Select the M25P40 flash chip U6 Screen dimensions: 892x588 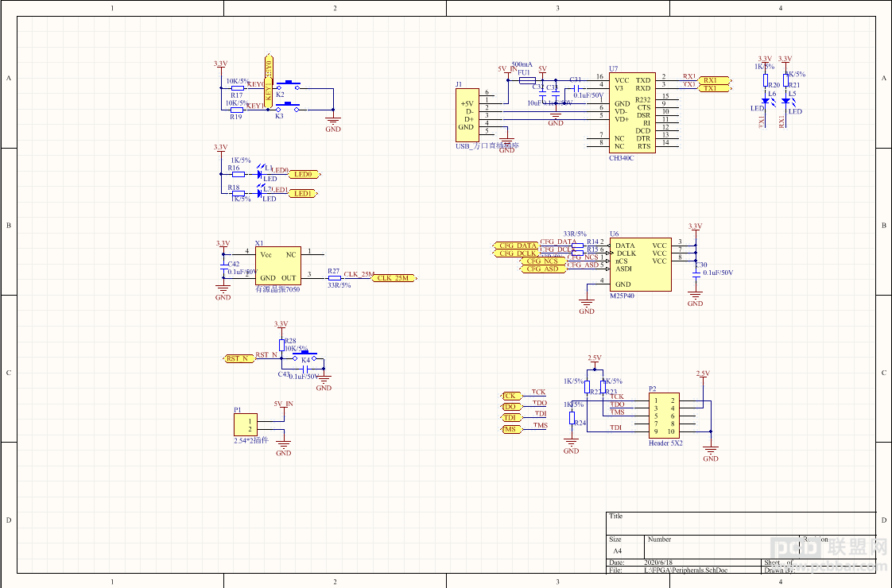click(641, 265)
